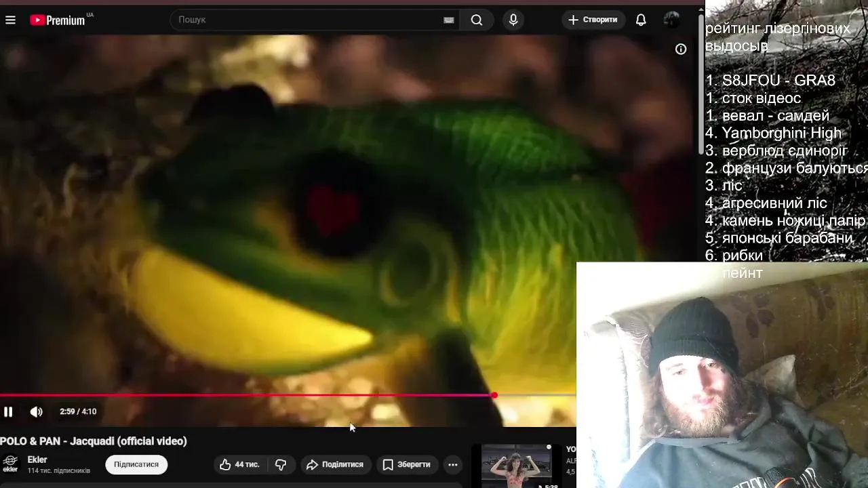Click the title POLO & PAN - Jacquadi

click(94, 441)
